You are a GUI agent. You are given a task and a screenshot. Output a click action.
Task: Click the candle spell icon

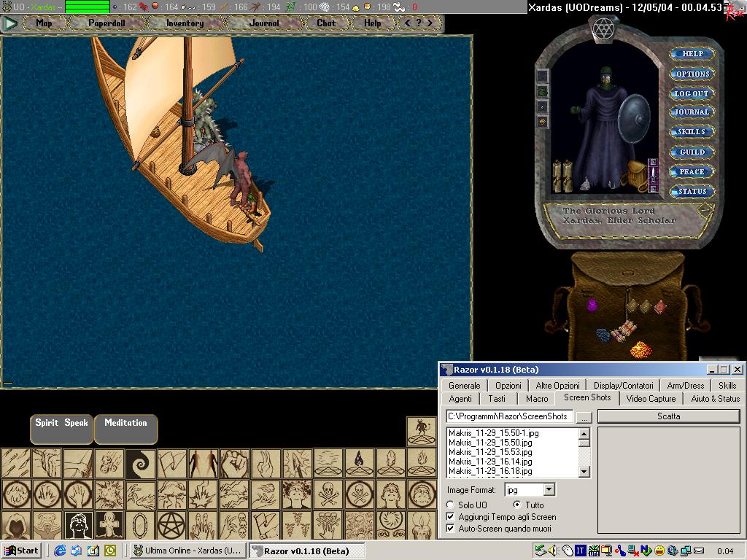click(421, 525)
